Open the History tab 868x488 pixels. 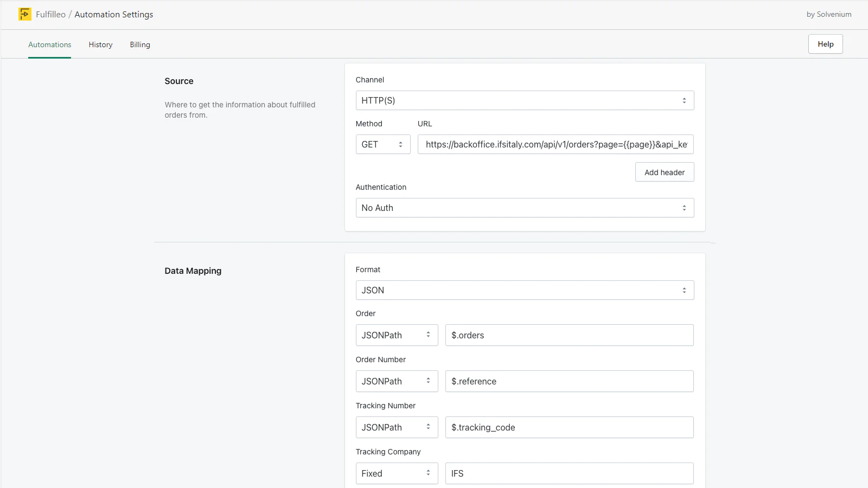point(100,44)
